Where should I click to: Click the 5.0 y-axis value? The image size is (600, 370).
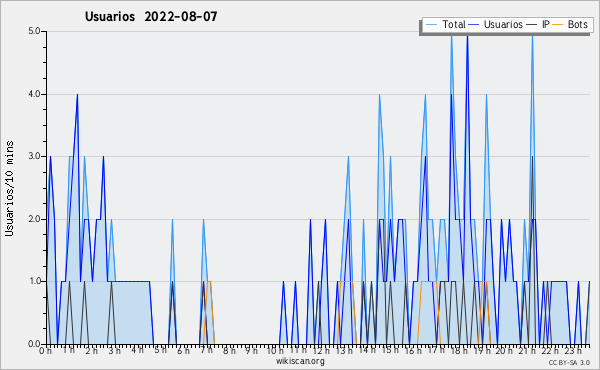34,31
